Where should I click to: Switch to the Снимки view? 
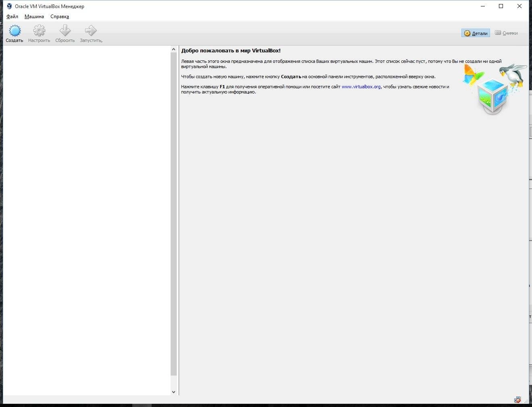click(506, 33)
